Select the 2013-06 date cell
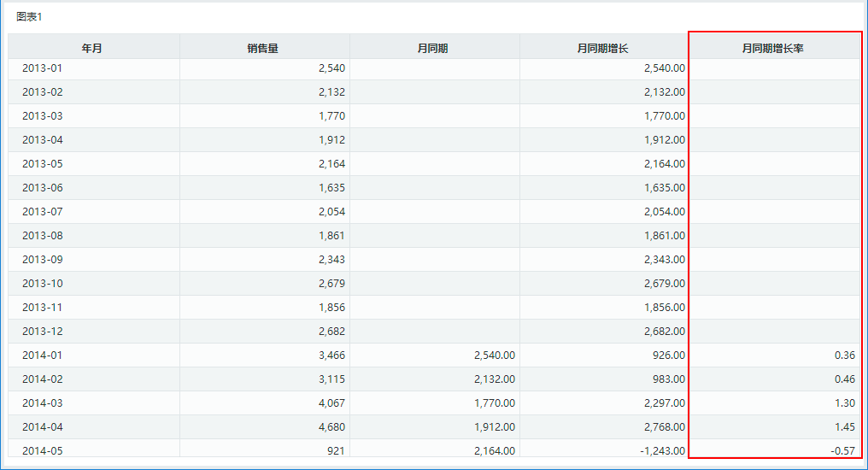The image size is (868, 470). click(x=42, y=188)
